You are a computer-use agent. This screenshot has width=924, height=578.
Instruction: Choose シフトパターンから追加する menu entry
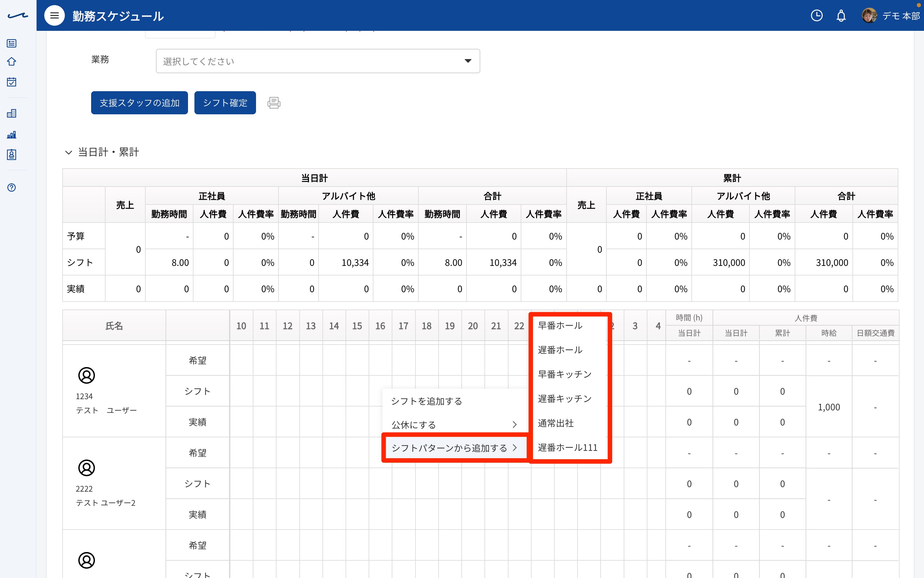pos(455,448)
